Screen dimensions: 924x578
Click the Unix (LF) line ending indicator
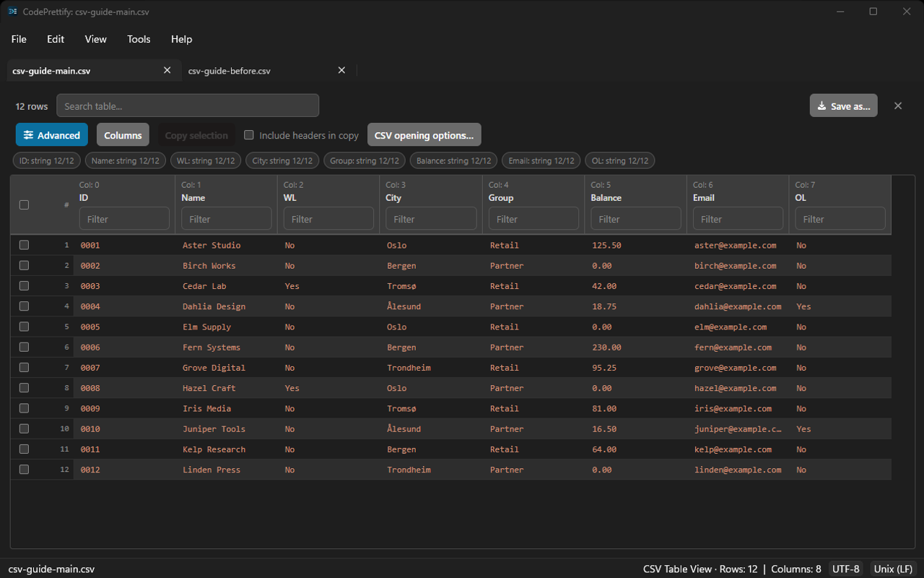[893, 569]
